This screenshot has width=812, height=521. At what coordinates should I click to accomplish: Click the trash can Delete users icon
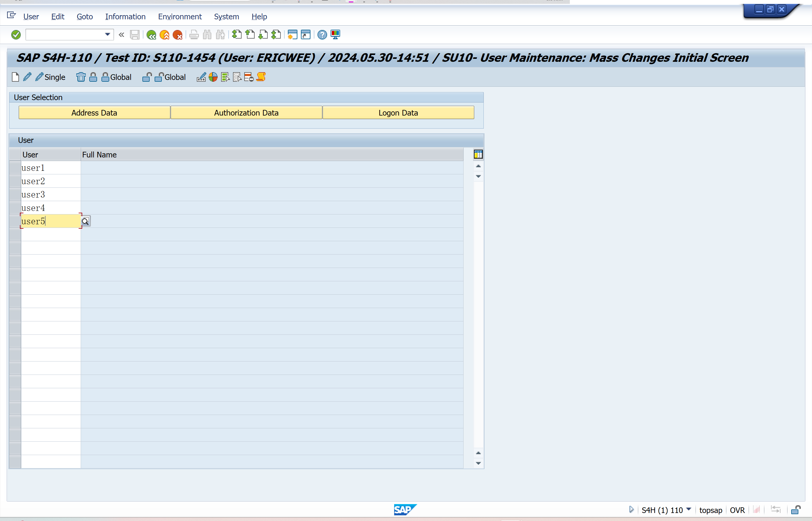click(x=80, y=77)
